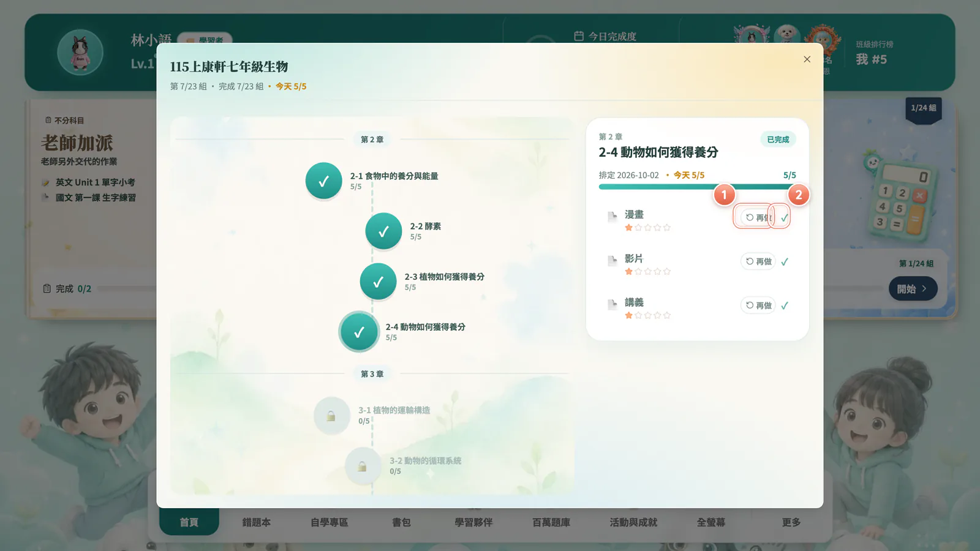Viewport: 980px width, 551px height.
Task: Click the 開始 button in the background card
Action: (913, 289)
